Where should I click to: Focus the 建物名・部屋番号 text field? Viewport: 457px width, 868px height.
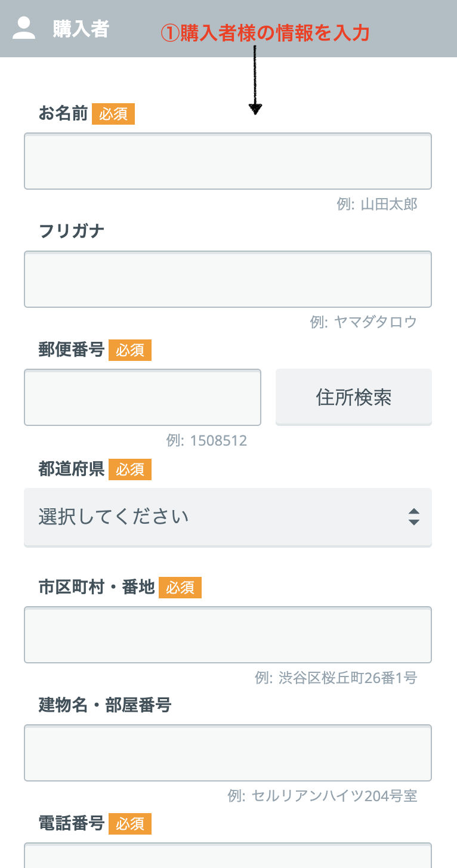coord(227,753)
